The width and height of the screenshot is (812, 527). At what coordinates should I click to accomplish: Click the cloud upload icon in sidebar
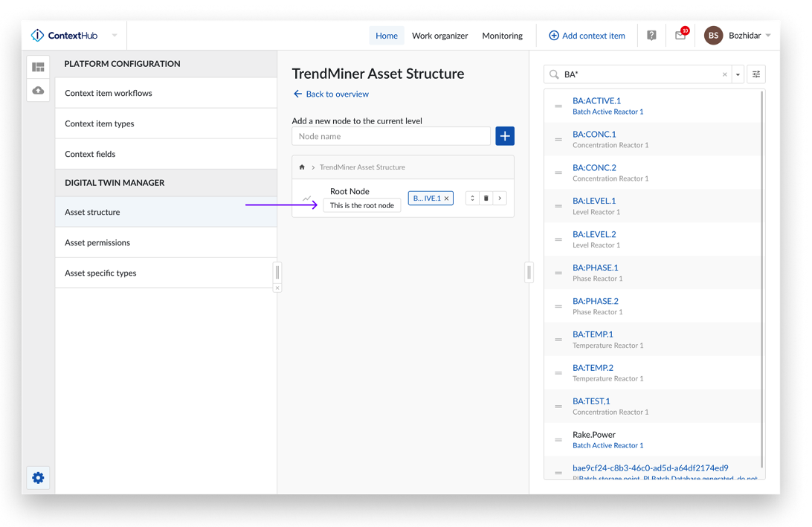(38, 91)
